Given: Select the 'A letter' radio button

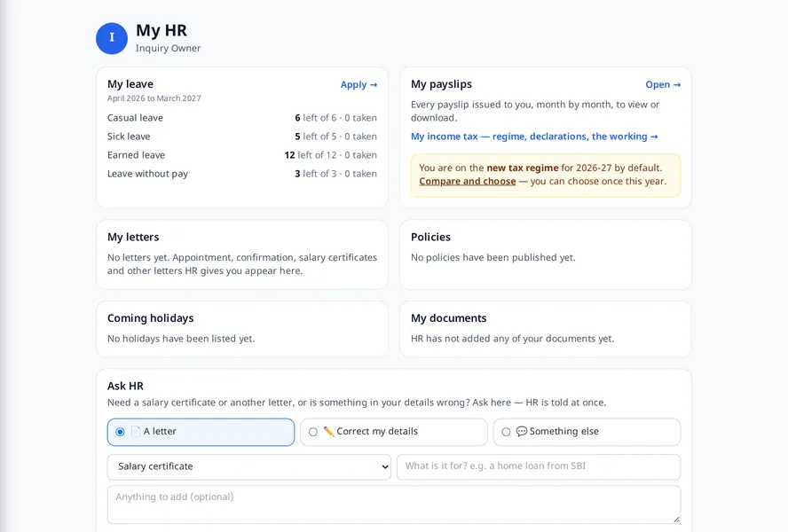Looking at the screenshot, I should tap(120, 432).
